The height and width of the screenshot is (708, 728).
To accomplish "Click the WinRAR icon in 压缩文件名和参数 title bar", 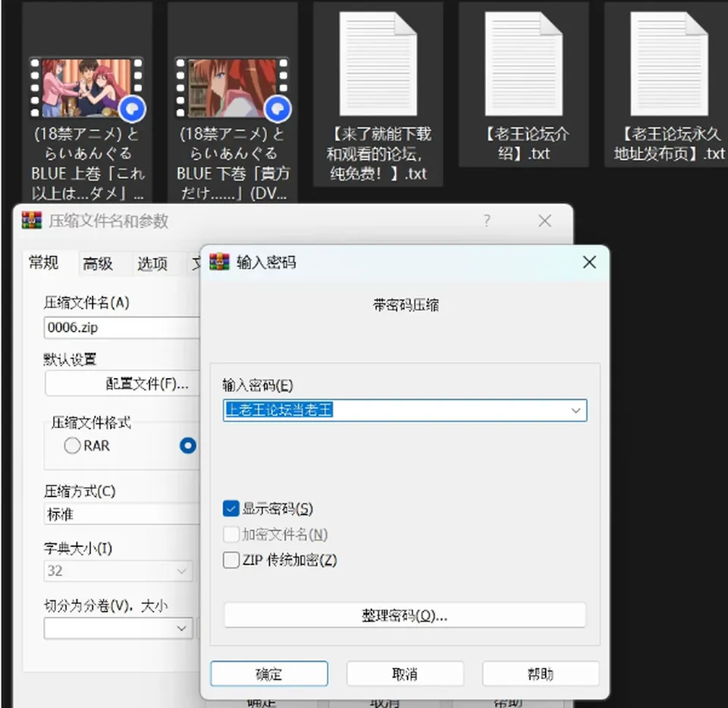I will [32, 221].
